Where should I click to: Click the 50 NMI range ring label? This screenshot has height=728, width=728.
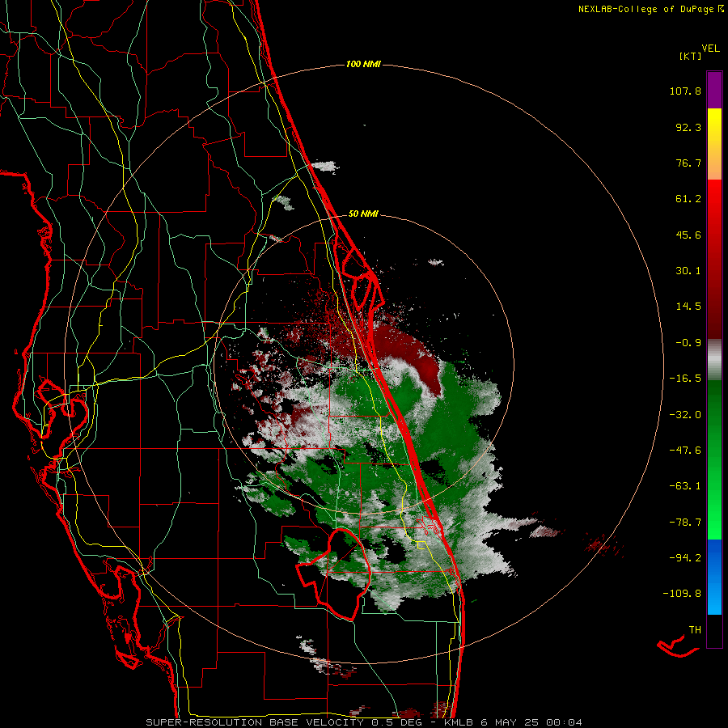[x=363, y=214]
